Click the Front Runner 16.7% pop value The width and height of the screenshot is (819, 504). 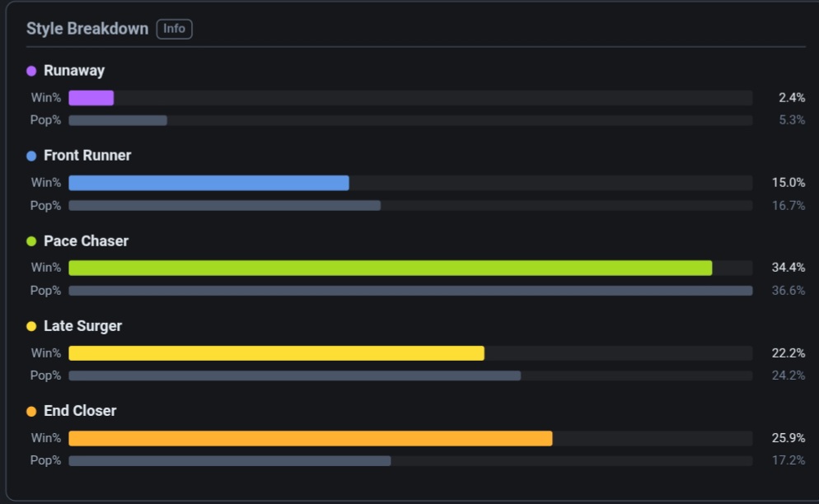coord(789,205)
